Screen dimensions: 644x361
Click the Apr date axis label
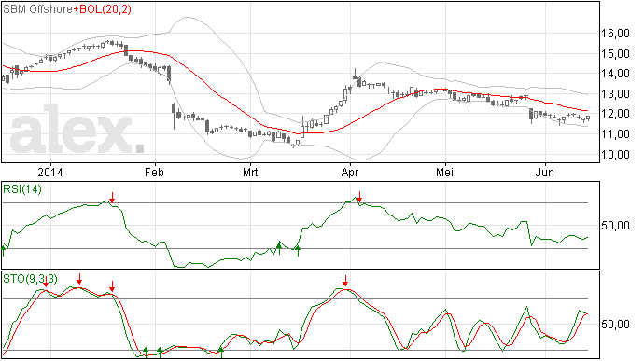coord(350,172)
